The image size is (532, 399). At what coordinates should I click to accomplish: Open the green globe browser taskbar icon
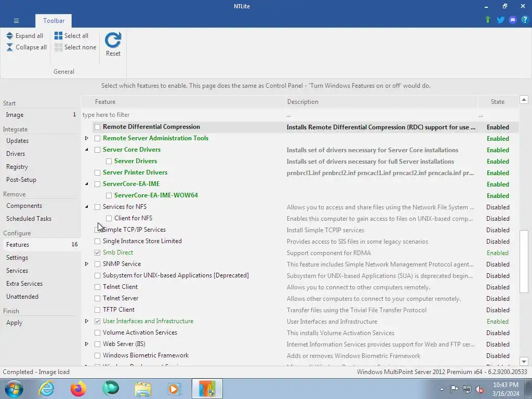[111, 389]
